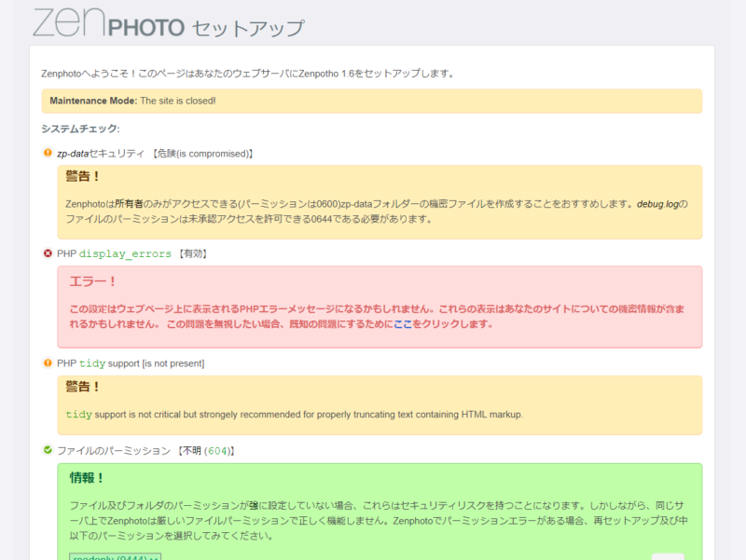Screen dimensions: 746x560
Task: Click the 'PHP tidy support [is not present]' line
Action: (x=131, y=363)
